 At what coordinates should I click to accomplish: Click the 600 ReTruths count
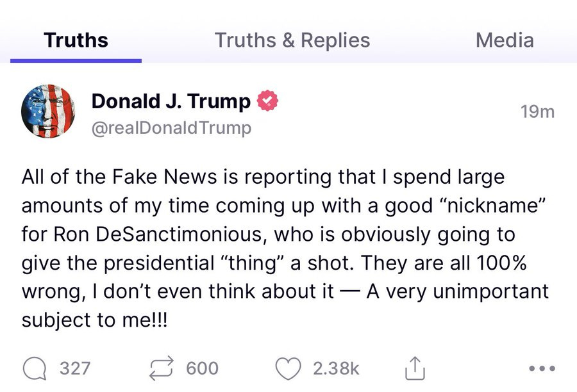click(203, 368)
